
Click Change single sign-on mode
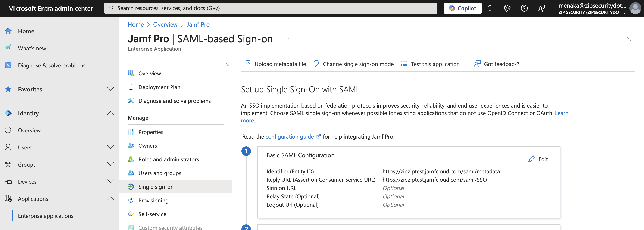click(x=353, y=64)
